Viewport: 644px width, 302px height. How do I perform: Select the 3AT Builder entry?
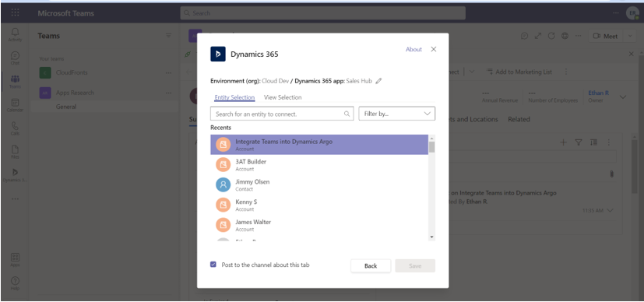(x=319, y=164)
